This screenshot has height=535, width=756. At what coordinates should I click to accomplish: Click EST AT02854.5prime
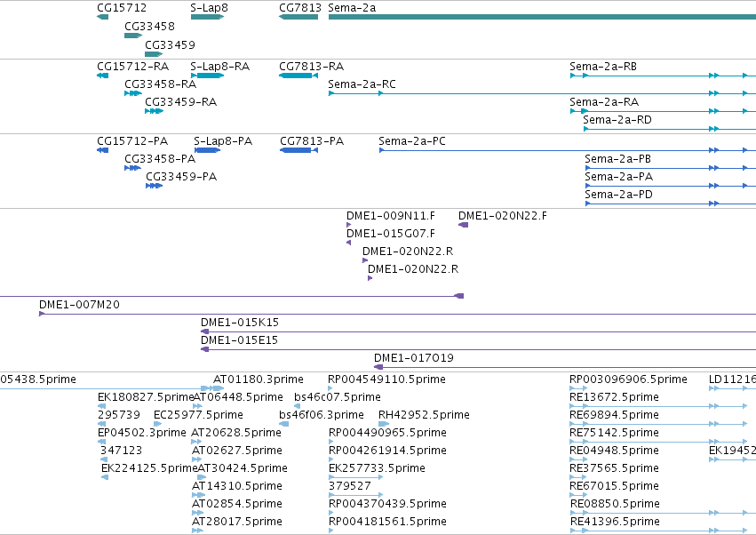coord(197,513)
